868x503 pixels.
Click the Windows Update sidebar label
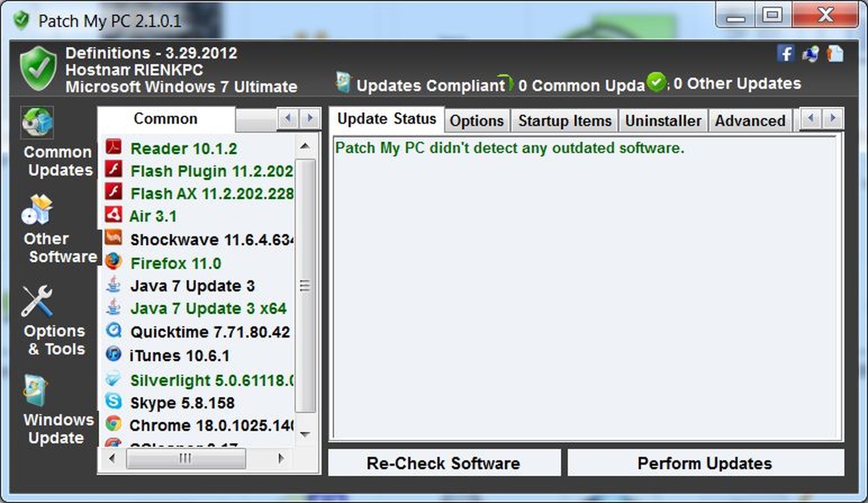point(59,429)
